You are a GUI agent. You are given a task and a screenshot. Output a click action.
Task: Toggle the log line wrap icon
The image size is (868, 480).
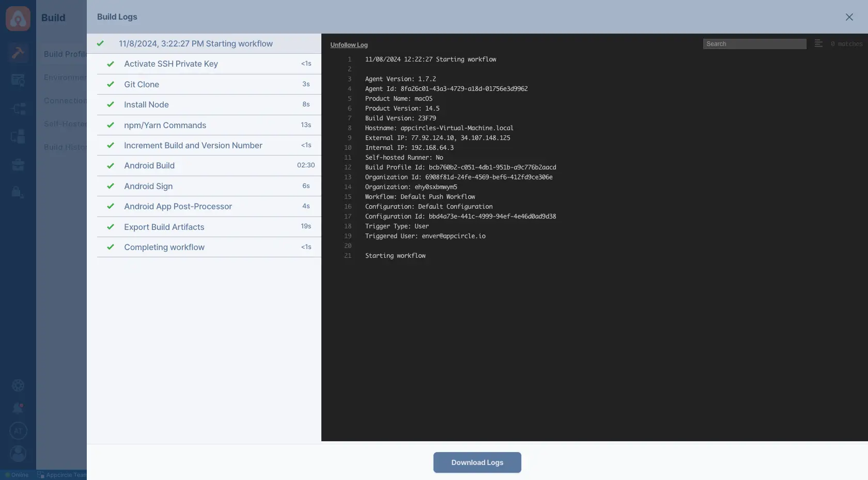818,44
